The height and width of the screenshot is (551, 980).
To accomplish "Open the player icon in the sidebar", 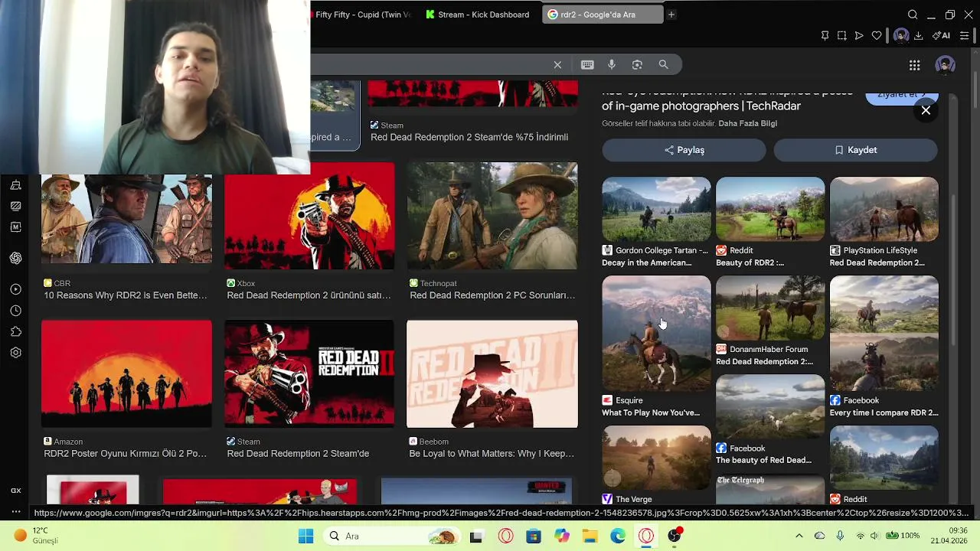I will [15, 290].
